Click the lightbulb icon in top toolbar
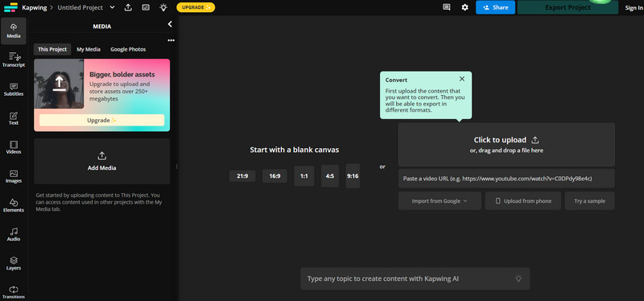The image size is (644, 301). (163, 7)
